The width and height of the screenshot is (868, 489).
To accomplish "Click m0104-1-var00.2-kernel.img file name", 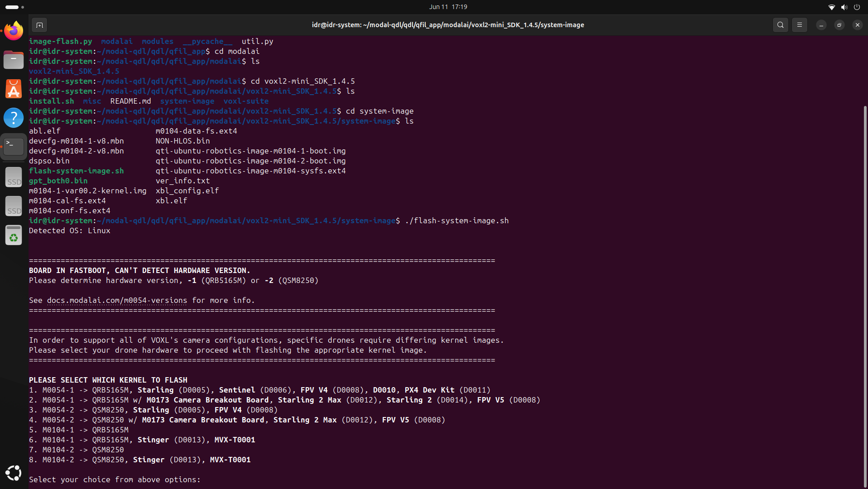I will tap(87, 191).
